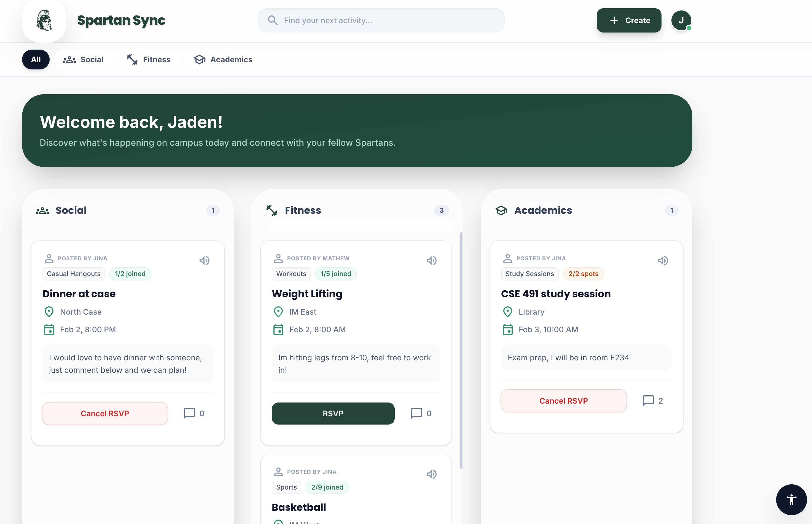
Task: Click the Spartan helmet logo
Action: [x=44, y=20]
